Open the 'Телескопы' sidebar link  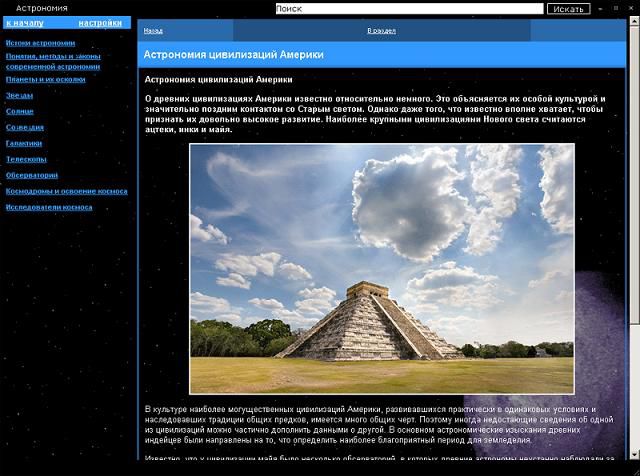click(26, 159)
